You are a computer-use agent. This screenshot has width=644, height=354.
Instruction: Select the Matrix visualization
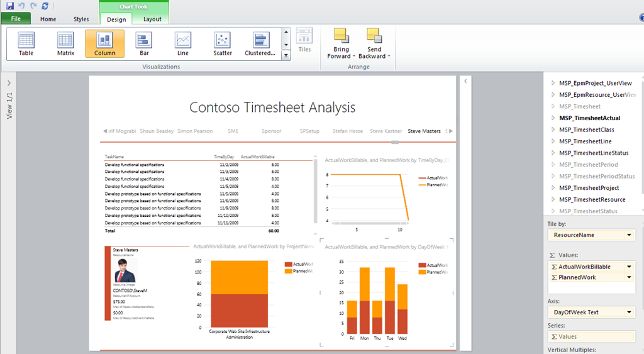coord(65,43)
